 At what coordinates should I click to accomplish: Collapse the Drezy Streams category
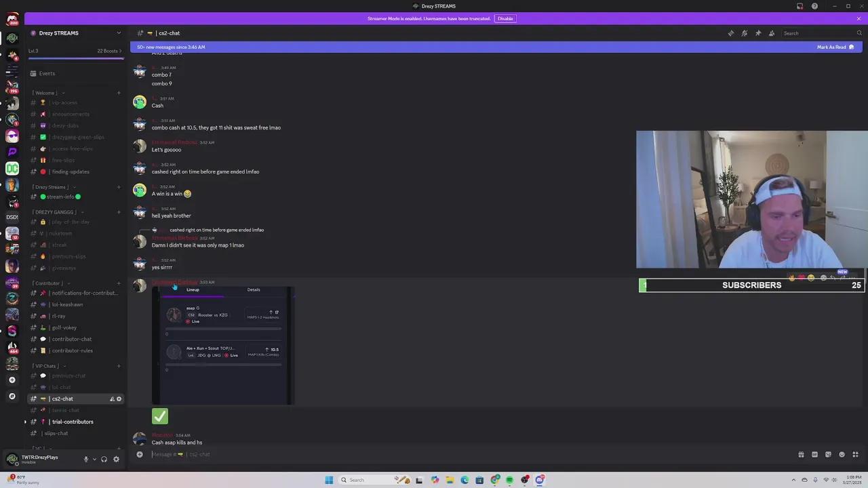pyautogui.click(x=53, y=187)
